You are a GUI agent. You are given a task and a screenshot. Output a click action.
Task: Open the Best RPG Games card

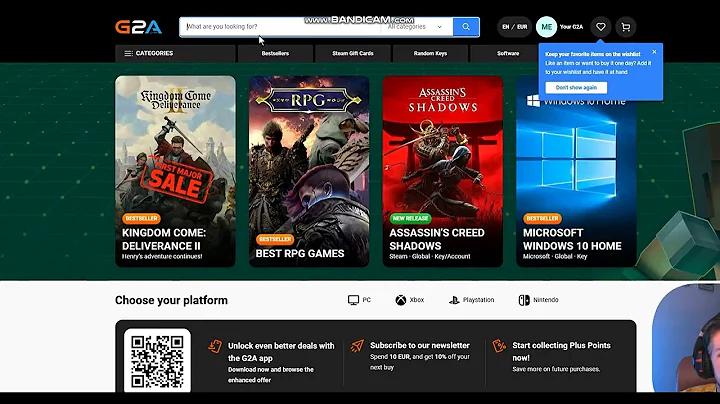coord(309,171)
